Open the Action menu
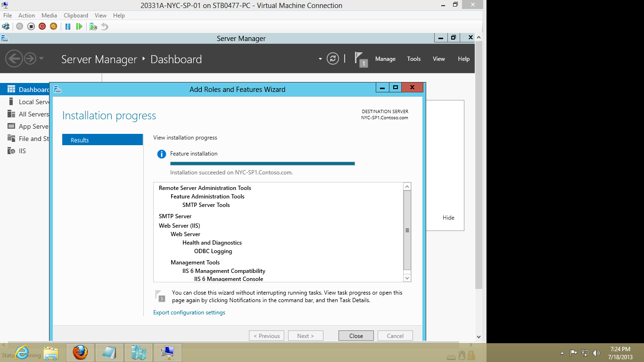 (26, 16)
